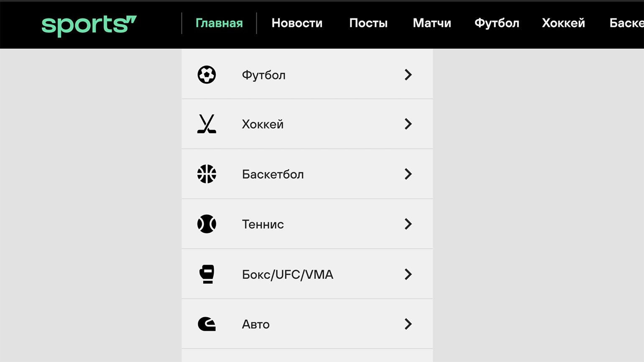Click the crossed hockey sticks icon
644x362 pixels.
pyautogui.click(x=207, y=124)
